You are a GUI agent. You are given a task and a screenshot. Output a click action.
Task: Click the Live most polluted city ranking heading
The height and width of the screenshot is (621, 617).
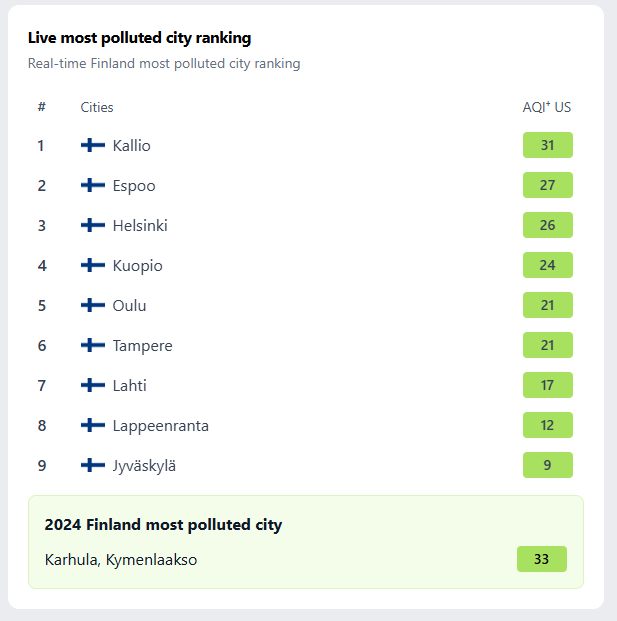139,38
